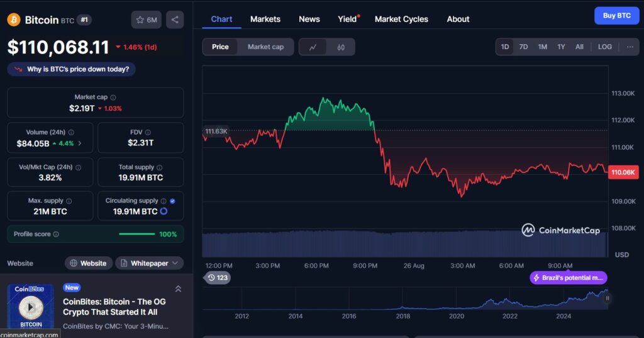Toggle LOG scale on chart
This screenshot has width=644, height=338.
tap(604, 47)
